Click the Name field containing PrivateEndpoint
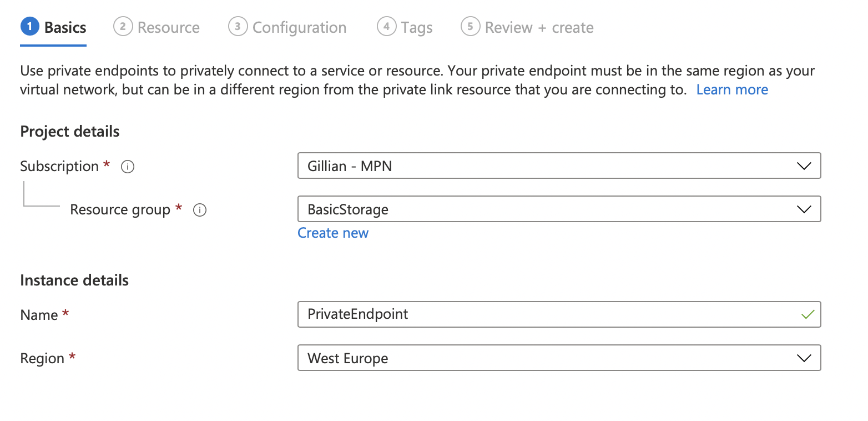 pos(499,314)
